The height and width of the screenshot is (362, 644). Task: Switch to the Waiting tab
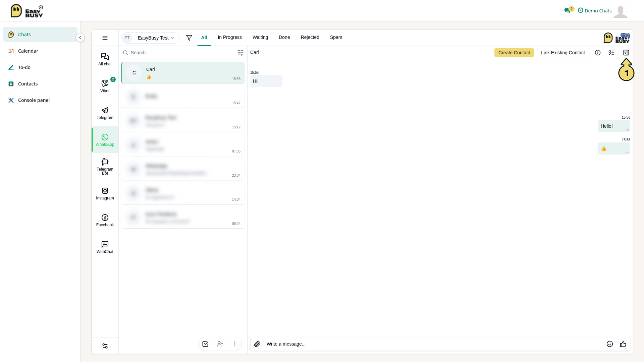pos(260,37)
